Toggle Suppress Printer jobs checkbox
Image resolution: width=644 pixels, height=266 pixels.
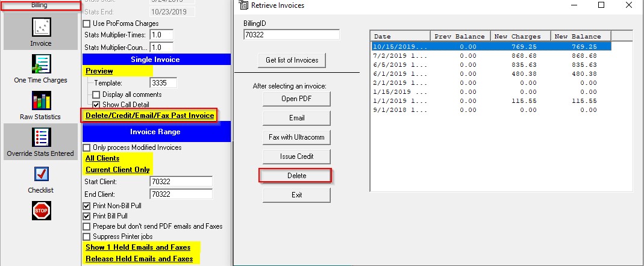tap(87, 237)
